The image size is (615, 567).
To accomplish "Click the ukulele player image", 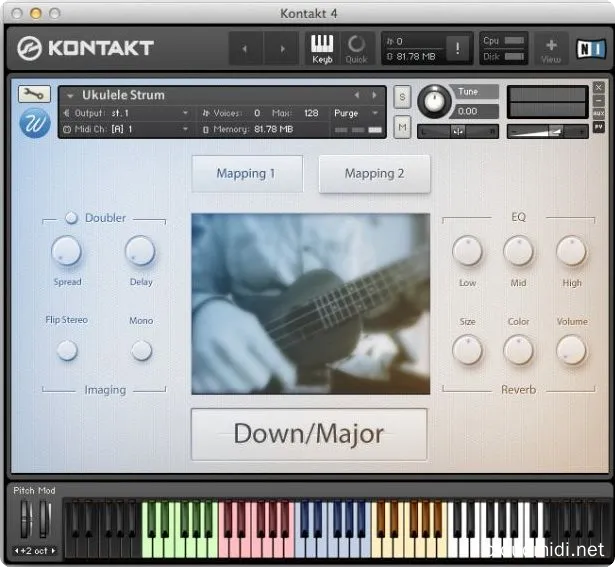I will (x=309, y=303).
